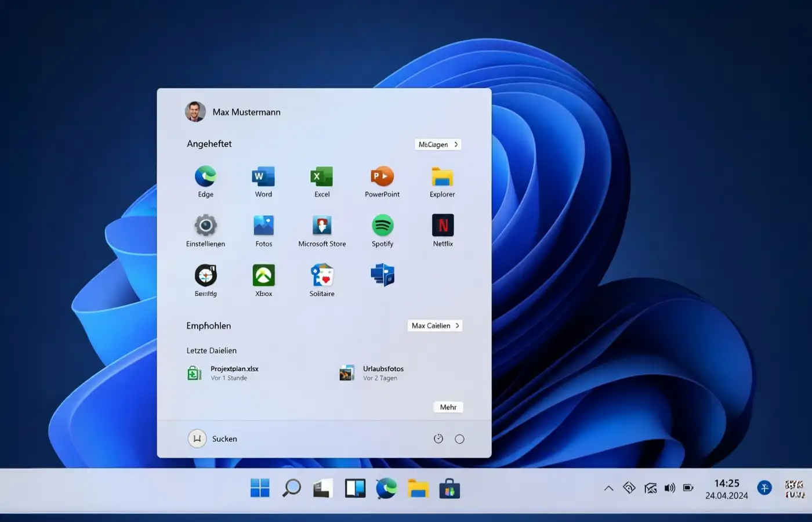Click the input language indicator in tray
This screenshot has width=812, height=522.
[795, 489]
